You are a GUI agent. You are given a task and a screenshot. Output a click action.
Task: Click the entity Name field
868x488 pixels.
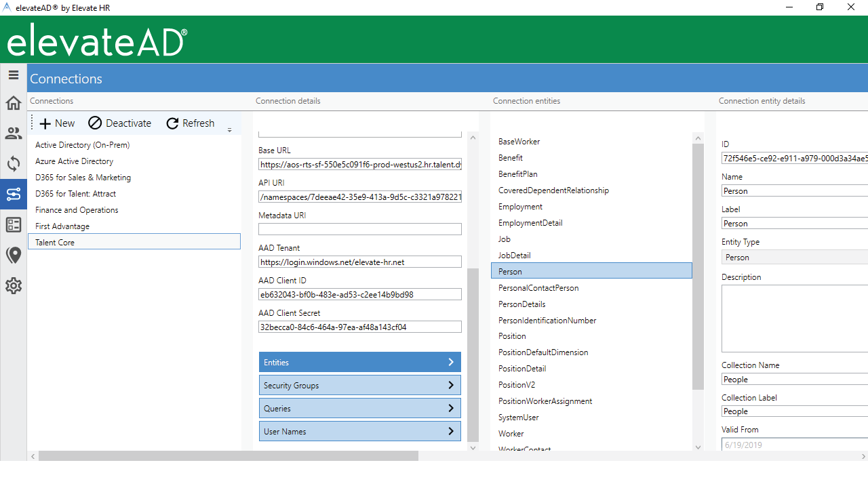pos(795,191)
